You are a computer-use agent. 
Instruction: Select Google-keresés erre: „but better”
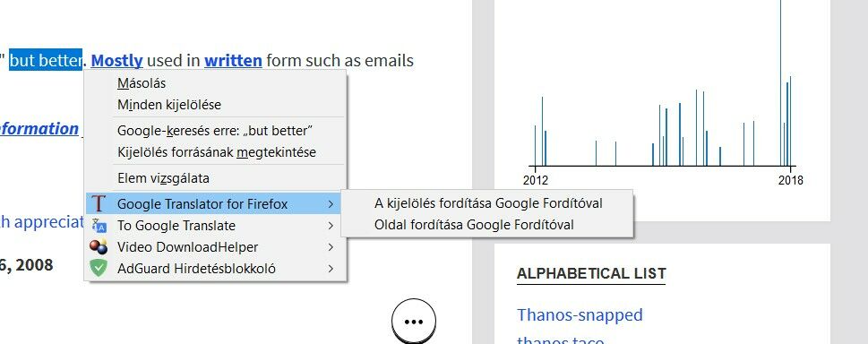click(x=216, y=131)
